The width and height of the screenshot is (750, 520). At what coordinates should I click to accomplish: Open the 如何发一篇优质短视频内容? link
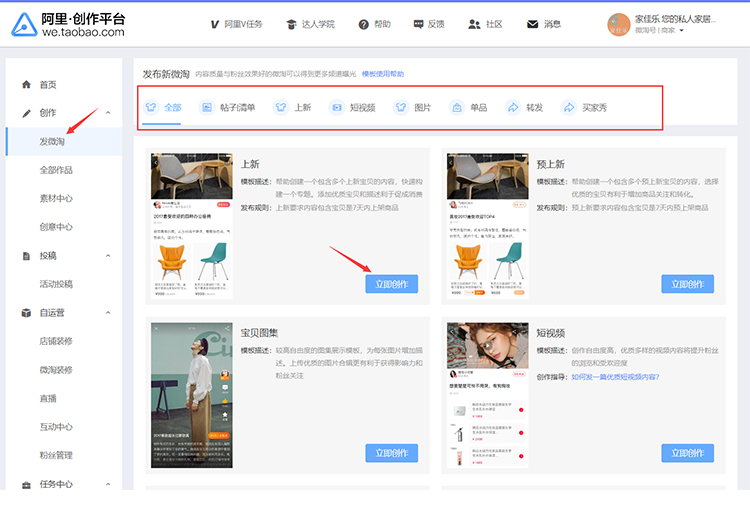coord(616,377)
